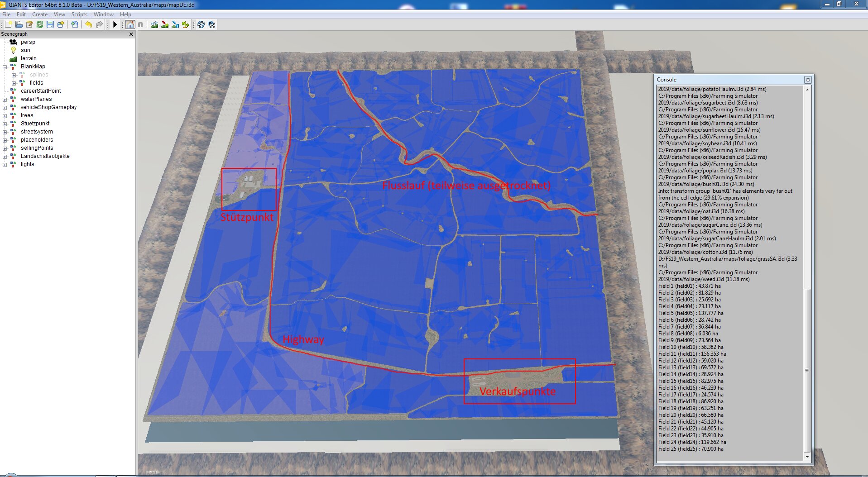Select terrain in the Scenegraph

(x=29, y=58)
